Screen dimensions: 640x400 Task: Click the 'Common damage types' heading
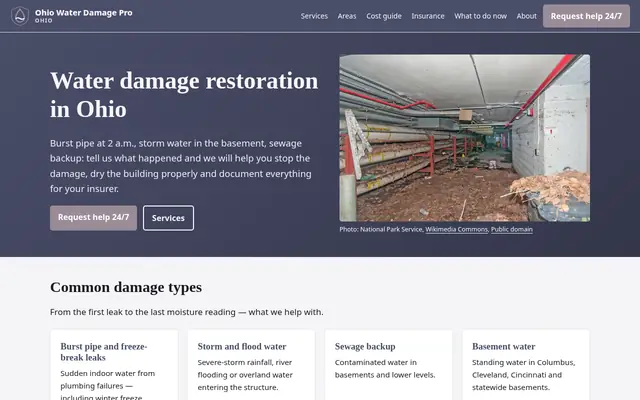click(126, 287)
